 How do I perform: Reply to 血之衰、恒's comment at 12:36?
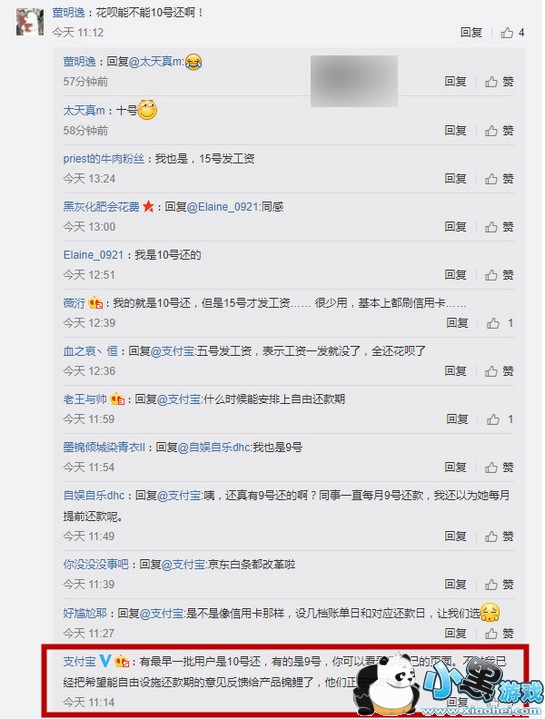point(455,371)
